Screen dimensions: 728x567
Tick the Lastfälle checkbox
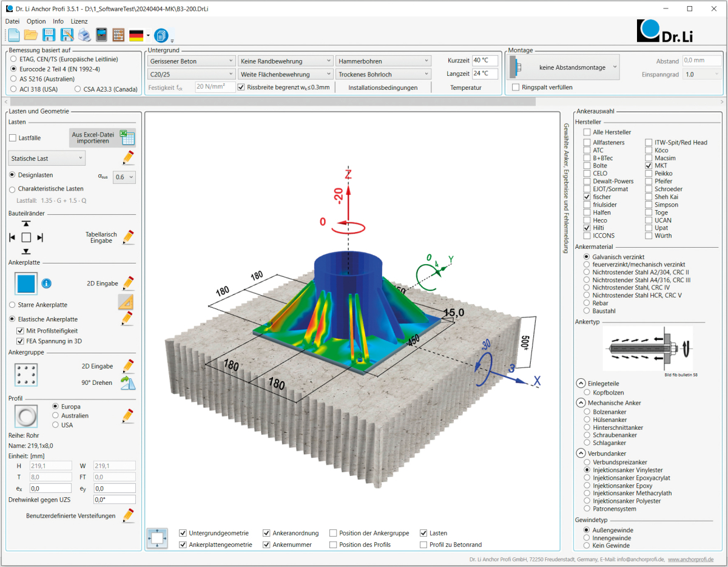point(13,138)
